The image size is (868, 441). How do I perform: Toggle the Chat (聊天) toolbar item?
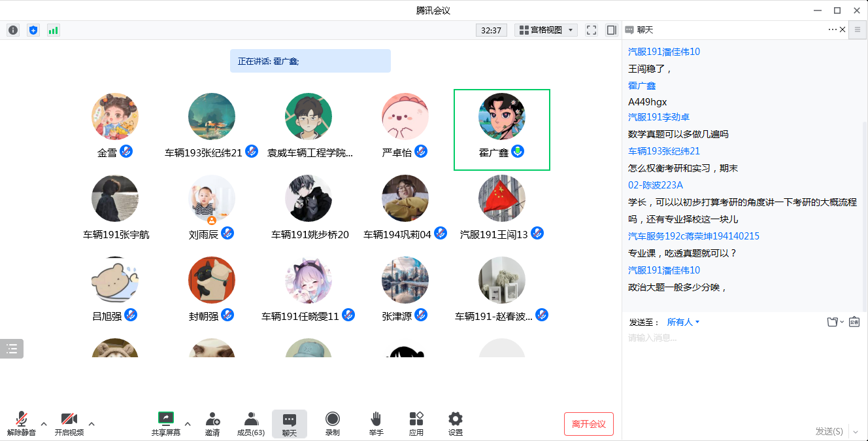point(290,423)
